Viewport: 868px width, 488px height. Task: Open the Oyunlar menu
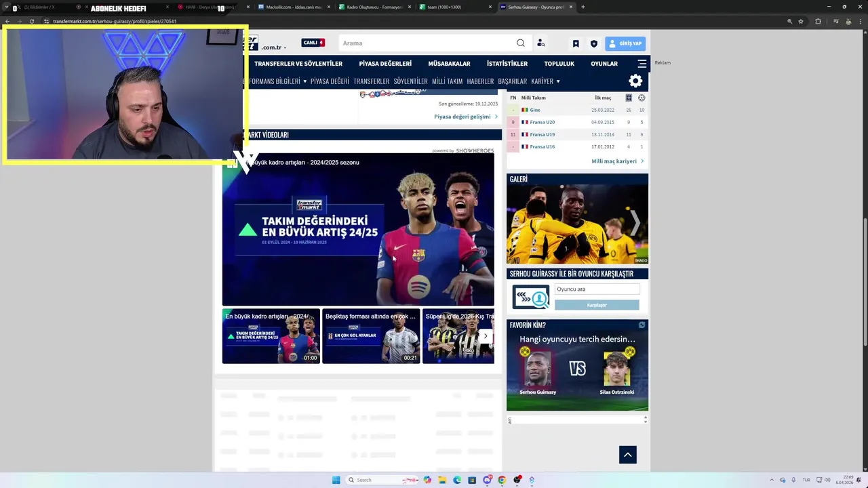click(x=604, y=64)
